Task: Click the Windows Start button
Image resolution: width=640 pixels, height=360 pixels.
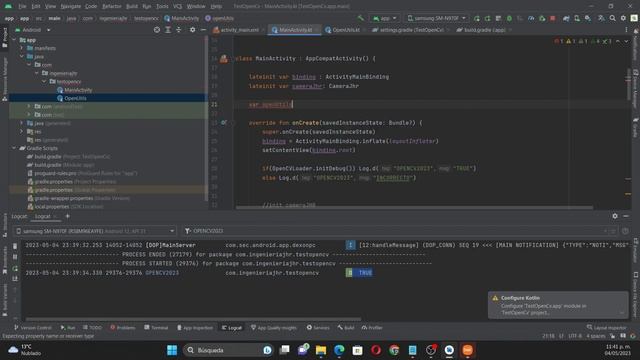Action: point(172,350)
